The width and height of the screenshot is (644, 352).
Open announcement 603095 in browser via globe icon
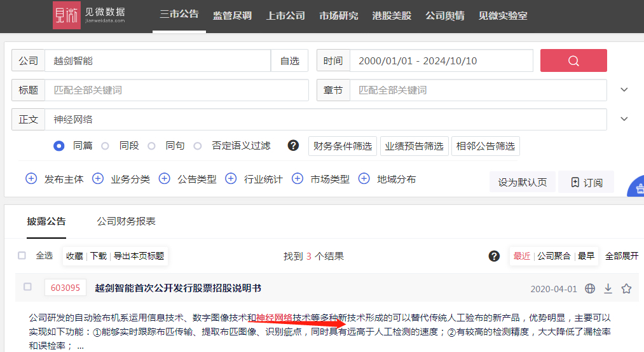click(x=590, y=289)
